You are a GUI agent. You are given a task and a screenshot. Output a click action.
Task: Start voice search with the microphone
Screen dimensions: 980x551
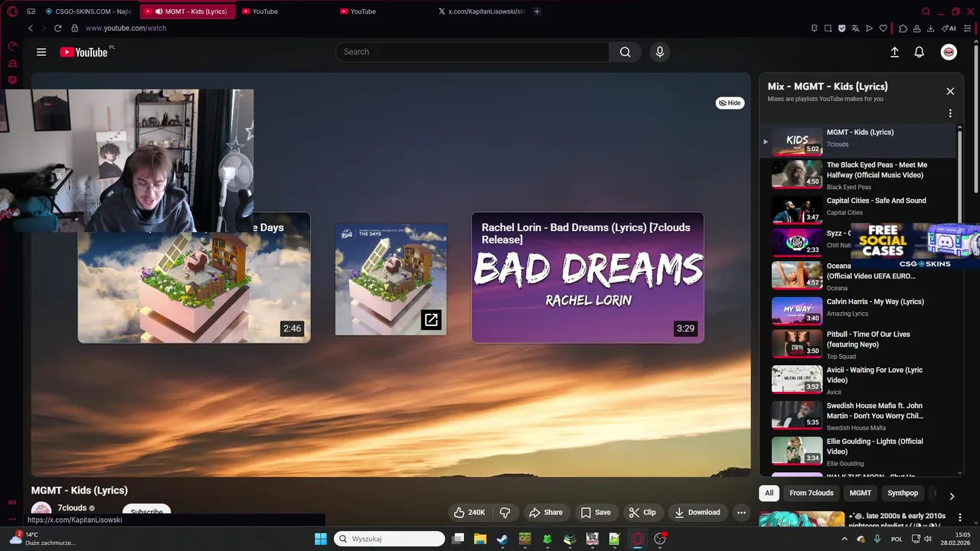click(x=660, y=52)
